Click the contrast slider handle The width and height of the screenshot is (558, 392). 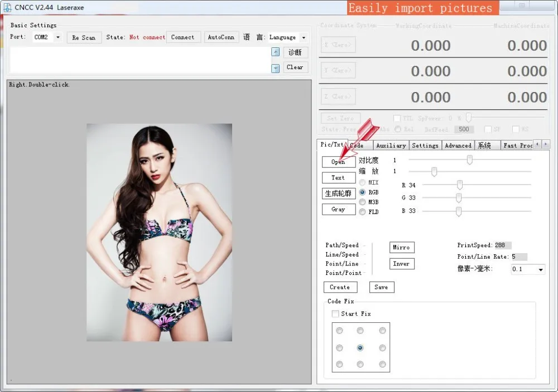coord(470,159)
